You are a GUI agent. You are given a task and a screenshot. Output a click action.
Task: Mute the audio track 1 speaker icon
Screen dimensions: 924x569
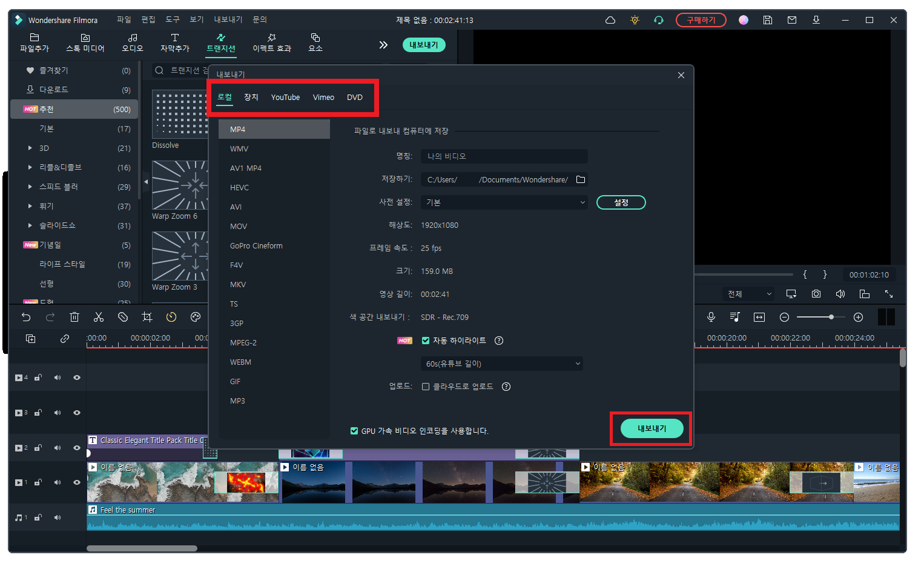point(58,517)
